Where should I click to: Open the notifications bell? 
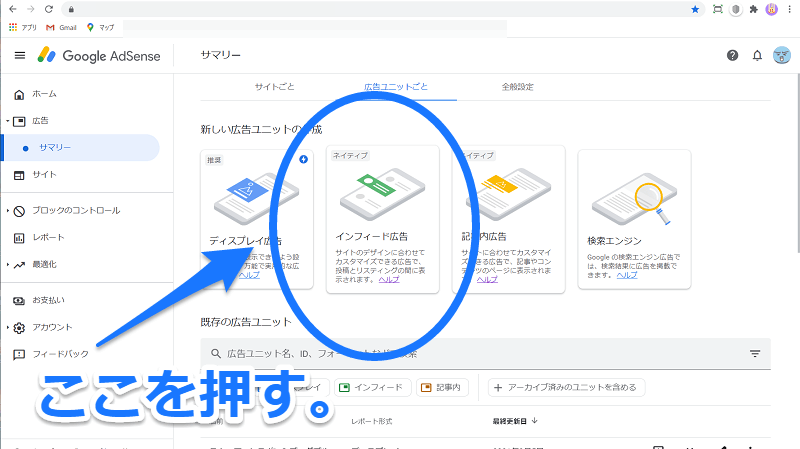(x=757, y=55)
